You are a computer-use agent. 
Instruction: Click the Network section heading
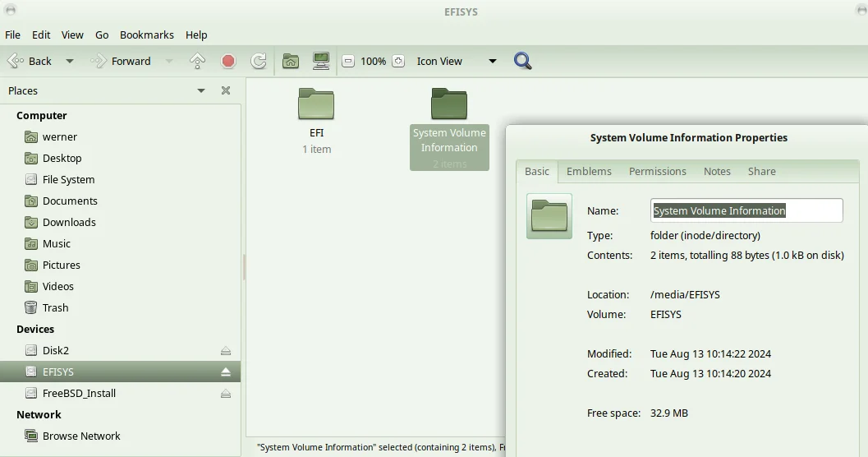click(39, 415)
